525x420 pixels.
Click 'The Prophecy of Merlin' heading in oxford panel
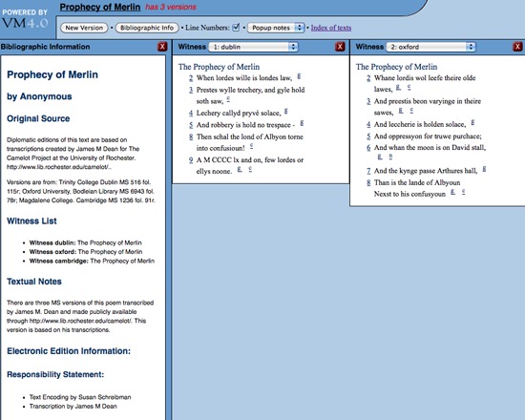pos(396,67)
